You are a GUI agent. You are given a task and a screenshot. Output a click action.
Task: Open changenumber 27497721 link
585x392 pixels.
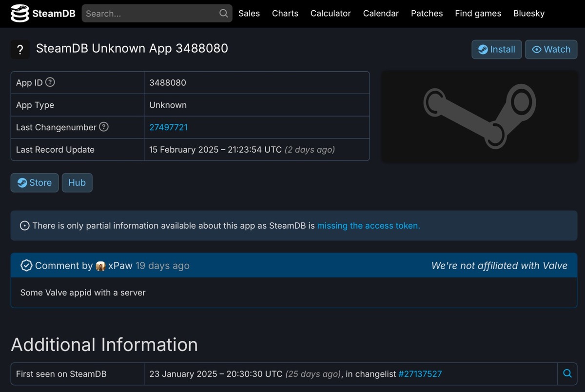click(169, 127)
